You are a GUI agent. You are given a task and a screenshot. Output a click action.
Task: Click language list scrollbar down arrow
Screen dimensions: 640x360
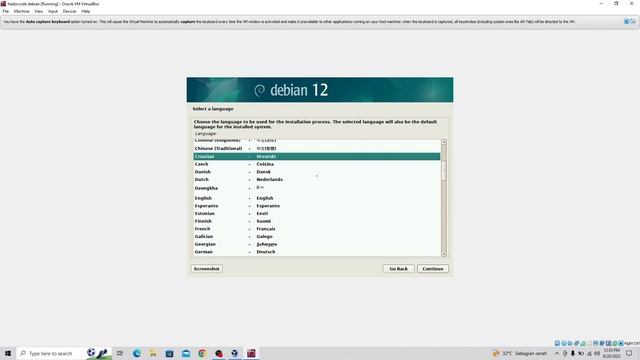coord(444,253)
